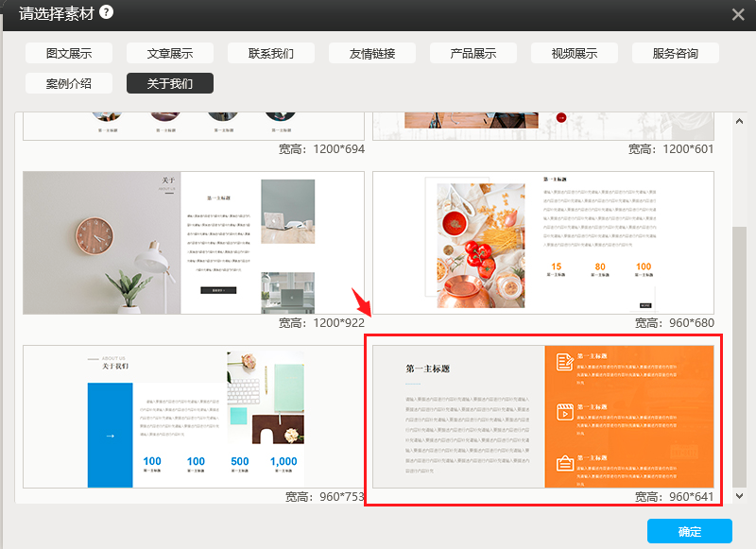This screenshot has height=549, width=756.
Task: Switch to 联系我们 category
Action: 271,53
